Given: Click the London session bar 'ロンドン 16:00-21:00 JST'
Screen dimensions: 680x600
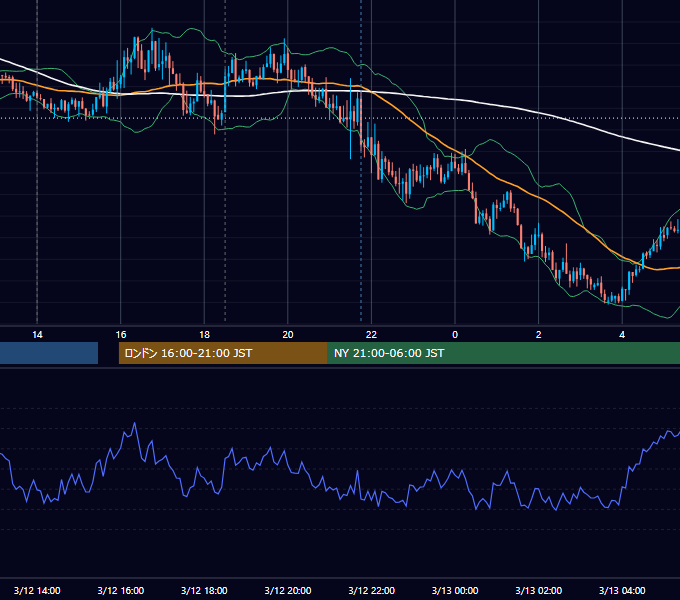Looking at the screenshot, I should 223,353.
